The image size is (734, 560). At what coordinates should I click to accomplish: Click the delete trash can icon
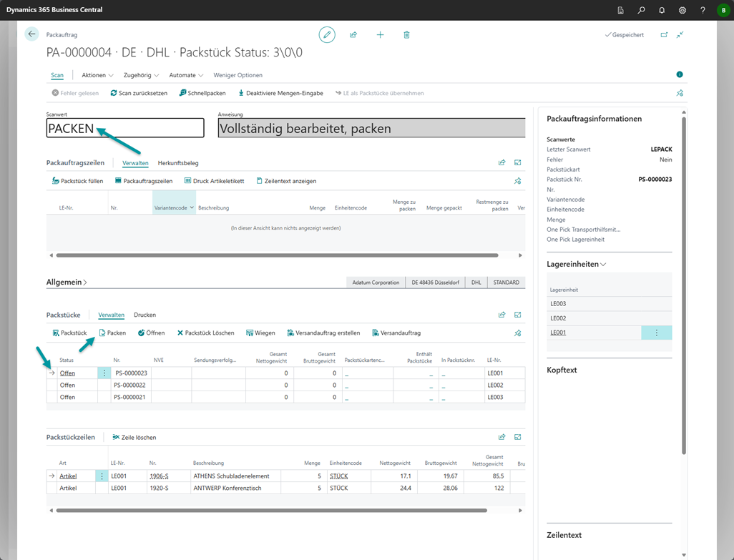click(x=406, y=35)
